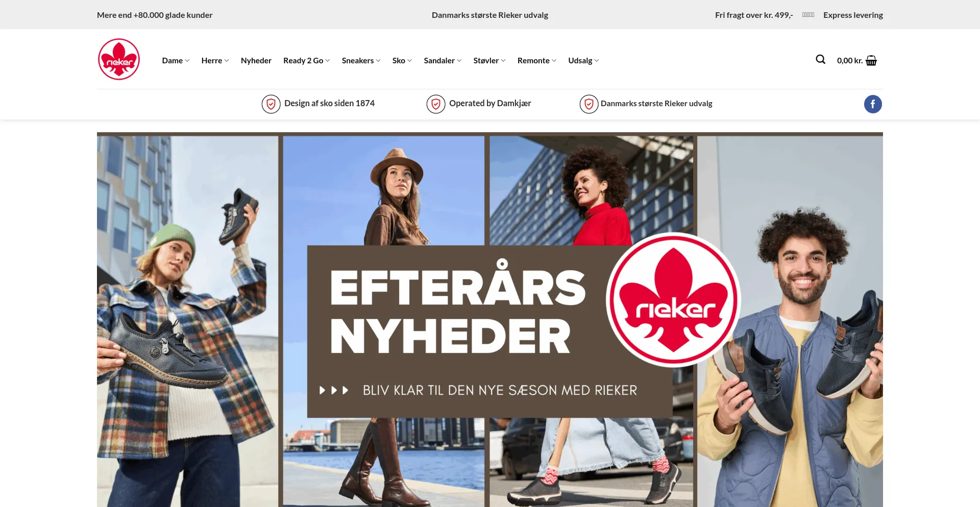Image resolution: width=980 pixels, height=507 pixels.
Task: Click the 0,00 kr. cart total
Action: coord(850,60)
